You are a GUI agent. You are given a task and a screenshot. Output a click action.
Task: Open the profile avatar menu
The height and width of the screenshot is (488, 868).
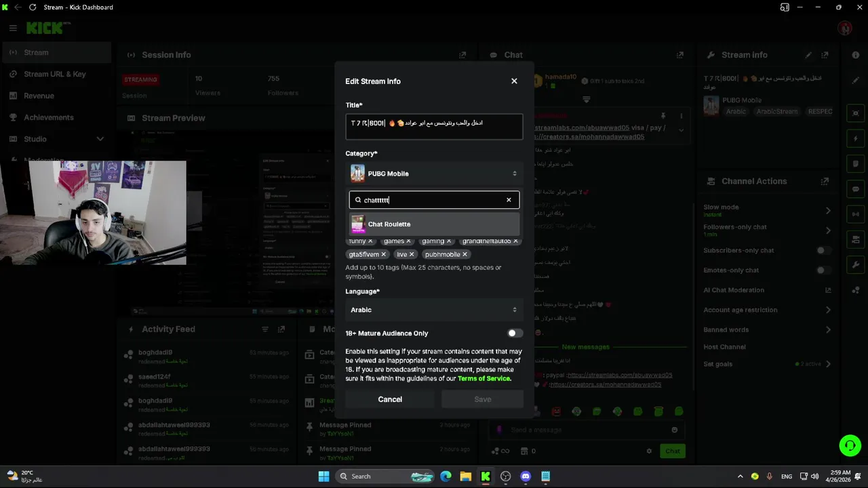845,28
